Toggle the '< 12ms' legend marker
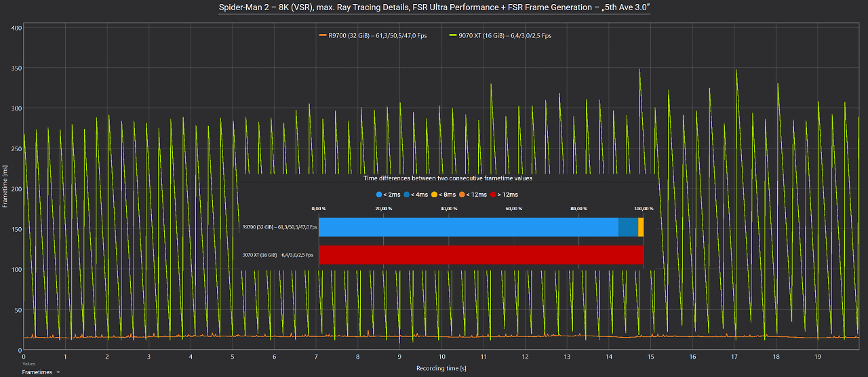 click(x=473, y=195)
